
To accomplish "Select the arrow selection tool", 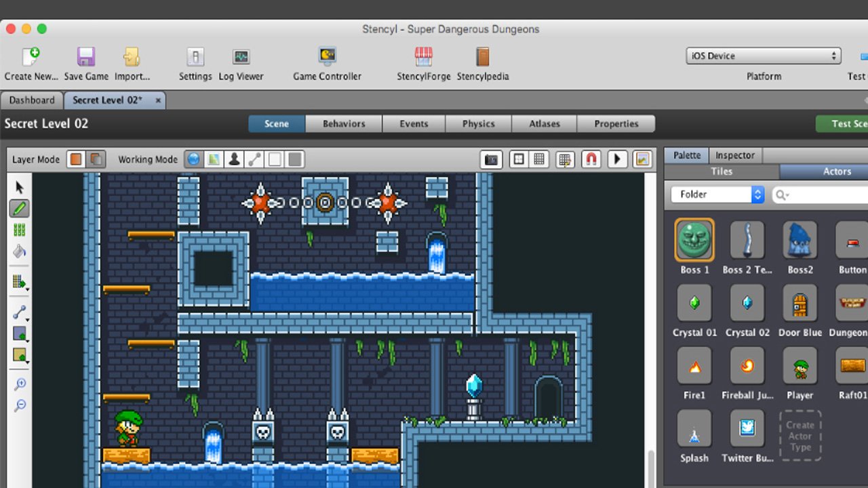I will pos(20,188).
